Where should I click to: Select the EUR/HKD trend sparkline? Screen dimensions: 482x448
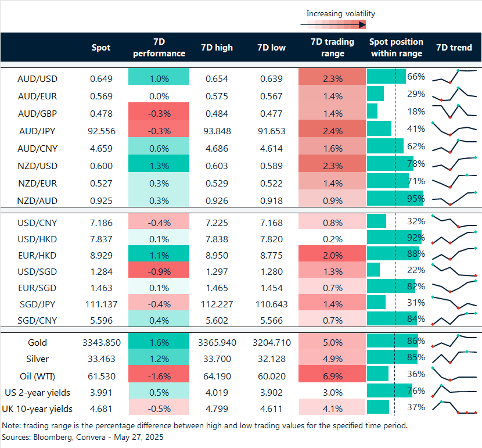454,253
